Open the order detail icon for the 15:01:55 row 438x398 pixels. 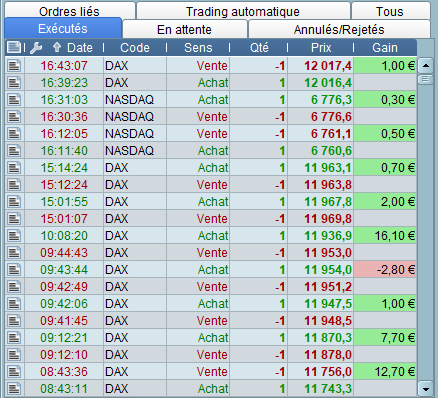[14, 202]
